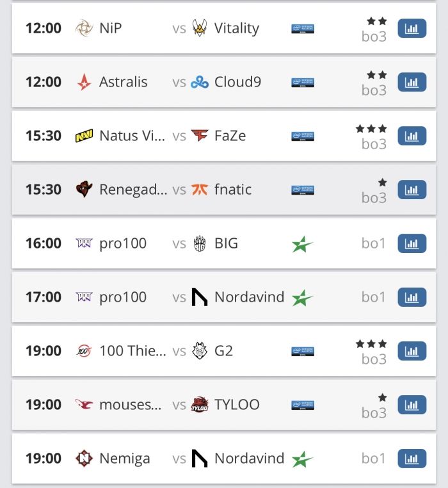Open stats for pro100 vs BIG match
The image size is (448, 488).
coord(412,243)
